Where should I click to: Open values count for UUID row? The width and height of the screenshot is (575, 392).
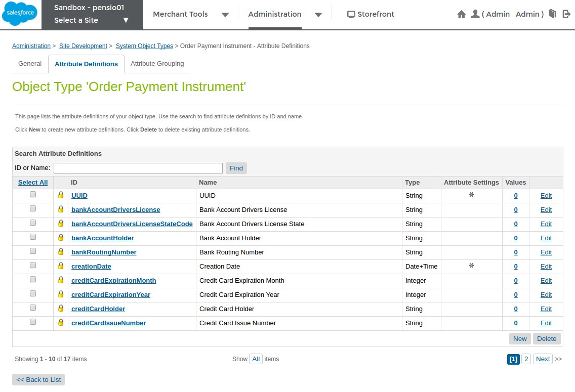pos(516,196)
